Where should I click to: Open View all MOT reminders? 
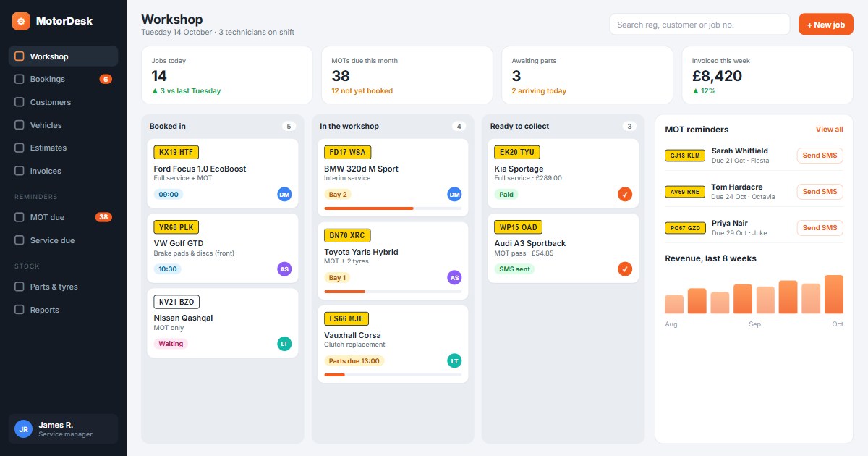829,130
